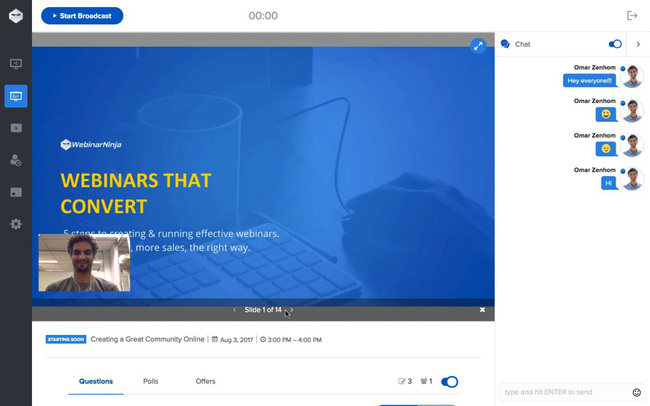
Task: Open the emoji picker in chat
Action: (637, 392)
